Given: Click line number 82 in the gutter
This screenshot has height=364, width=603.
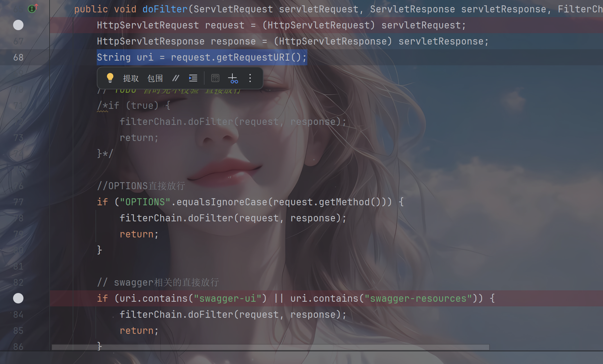Looking at the screenshot, I should (18, 282).
